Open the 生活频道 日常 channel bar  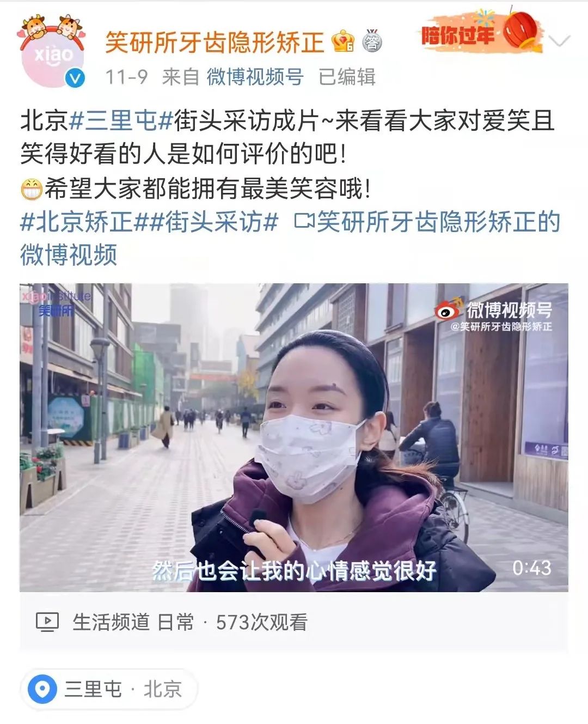pos(294,622)
